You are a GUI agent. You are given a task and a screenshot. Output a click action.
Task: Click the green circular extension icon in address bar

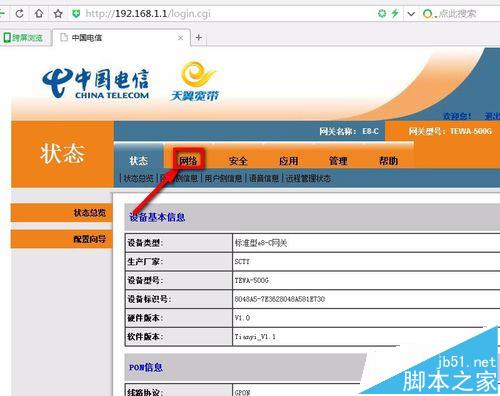pyautogui.click(x=382, y=13)
